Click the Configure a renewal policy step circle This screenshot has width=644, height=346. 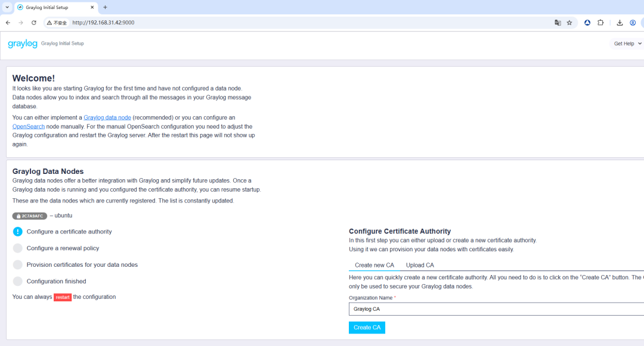(18, 248)
